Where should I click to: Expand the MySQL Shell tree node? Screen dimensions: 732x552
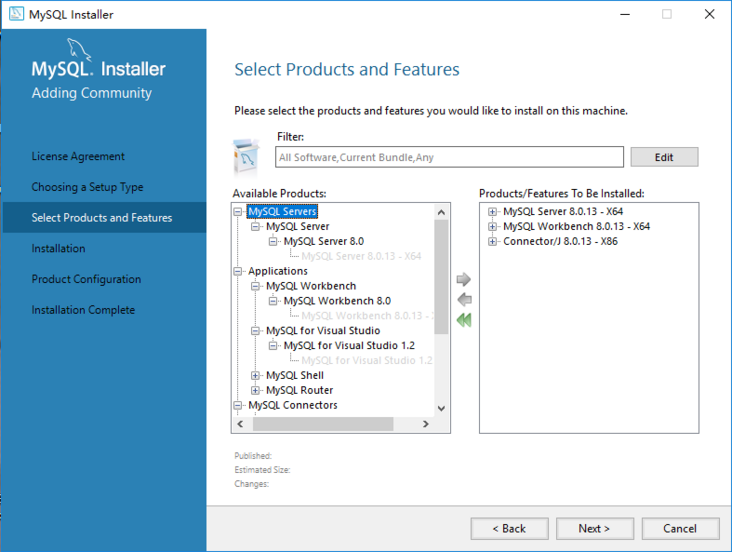pyautogui.click(x=256, y=376)
